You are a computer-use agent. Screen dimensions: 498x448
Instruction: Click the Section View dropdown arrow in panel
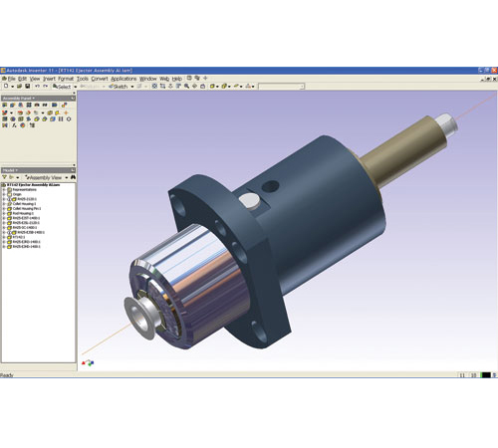43,112
